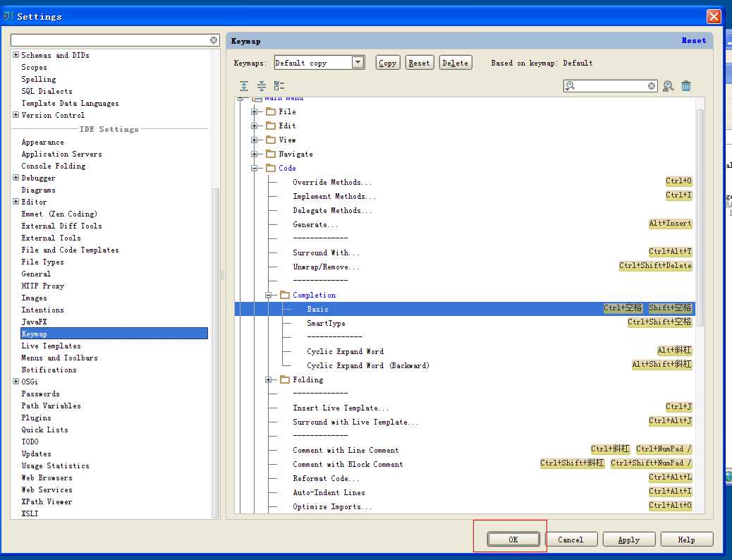Click the Reset button beside Copy

tap(419, 63)
